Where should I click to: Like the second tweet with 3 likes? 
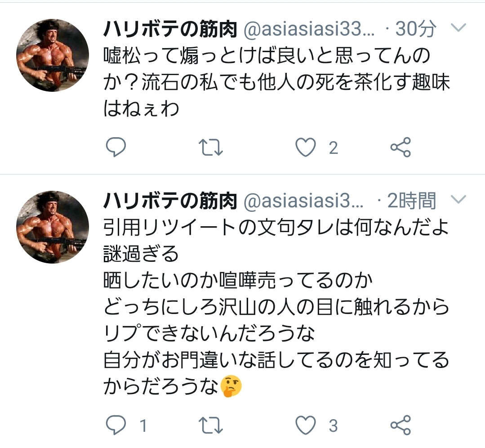306,425
